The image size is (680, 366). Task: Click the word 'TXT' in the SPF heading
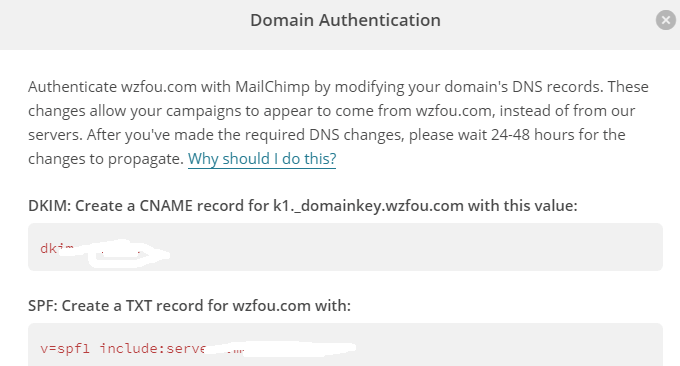139,306
